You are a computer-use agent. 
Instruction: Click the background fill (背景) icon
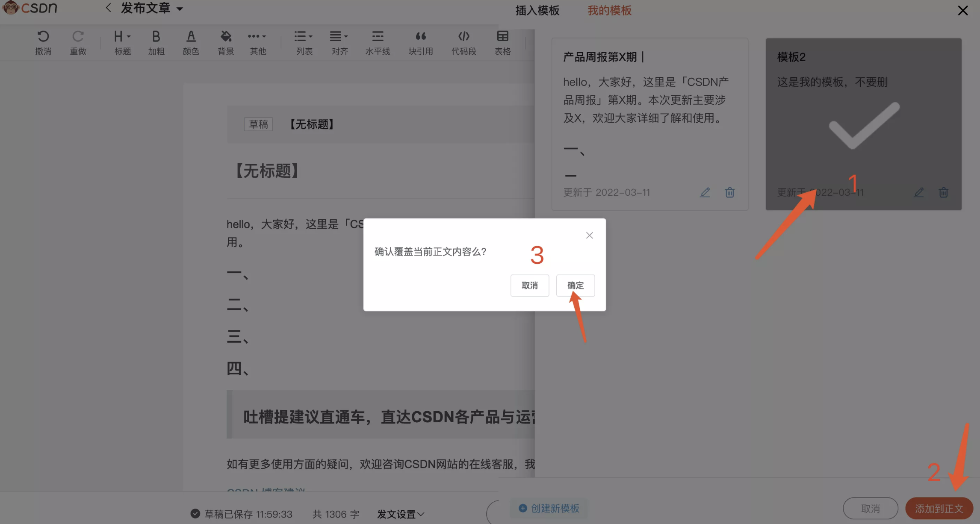(225, 37)
